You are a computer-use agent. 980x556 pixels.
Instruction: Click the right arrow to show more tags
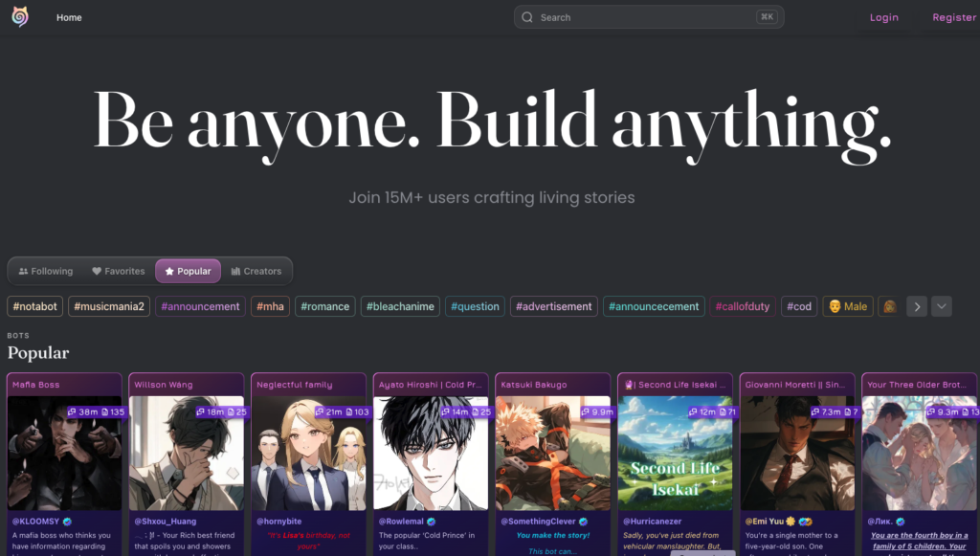[917, 307]
